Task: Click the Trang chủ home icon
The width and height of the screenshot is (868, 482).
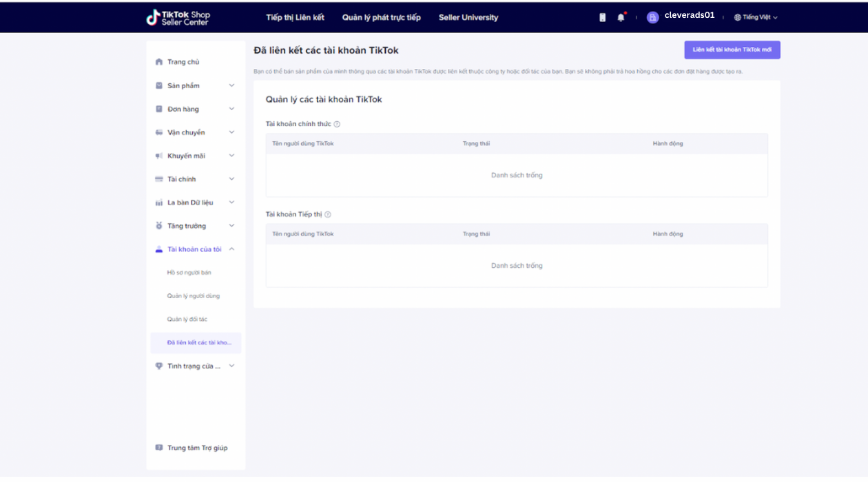Action: [x=159, y=62]
